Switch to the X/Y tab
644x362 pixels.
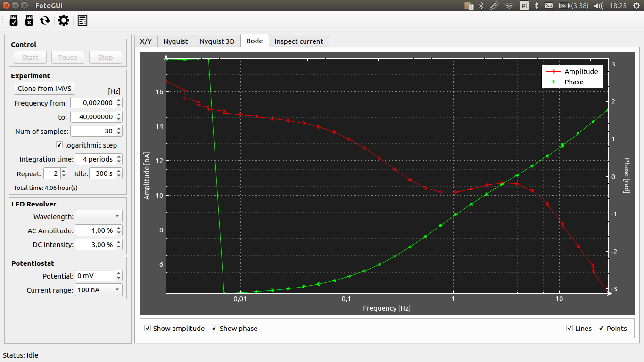[x=146, y=41]
